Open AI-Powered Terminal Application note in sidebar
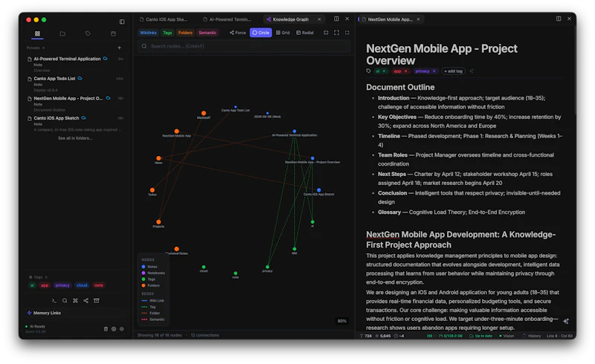This screenshot has height=364, width=595. pyautogui.click(x=75, y=65)
